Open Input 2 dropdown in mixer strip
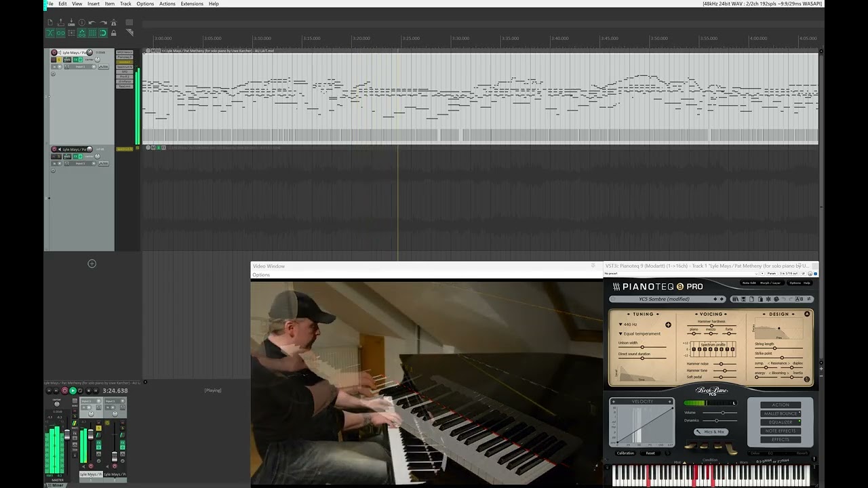The width and height of the screenshot is (868, 488). 114,401
